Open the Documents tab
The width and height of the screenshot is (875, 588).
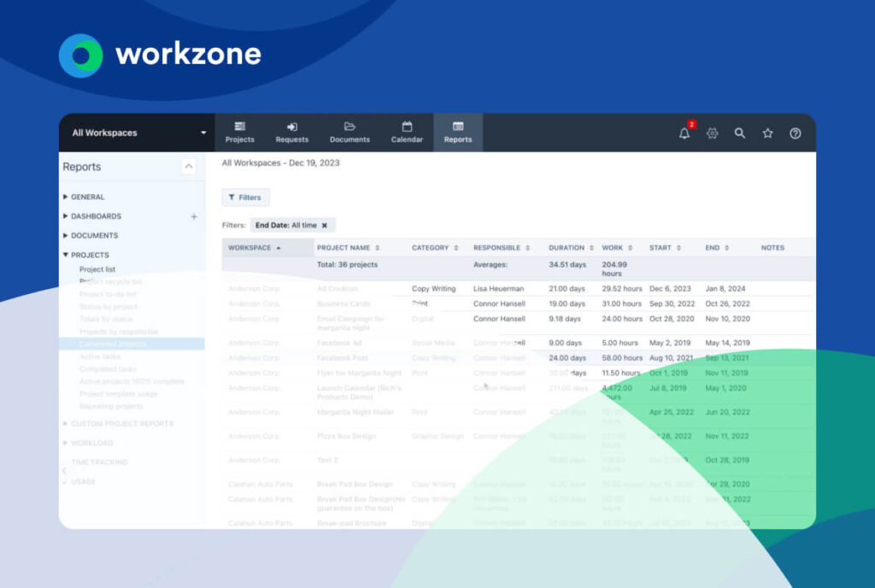tap(349, 132)
